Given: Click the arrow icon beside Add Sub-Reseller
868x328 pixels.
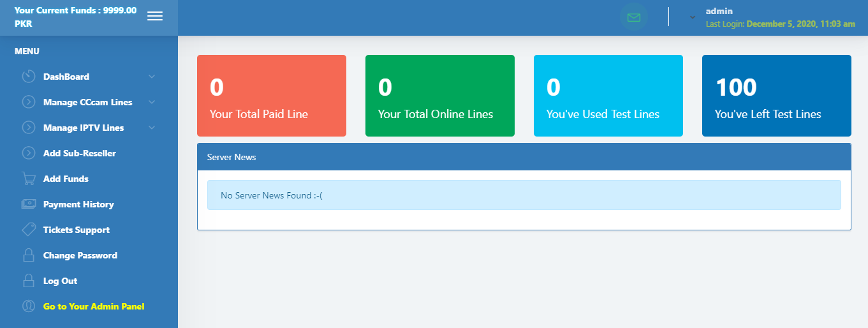Looking at the screenshot, I should (x=29, y=153).
